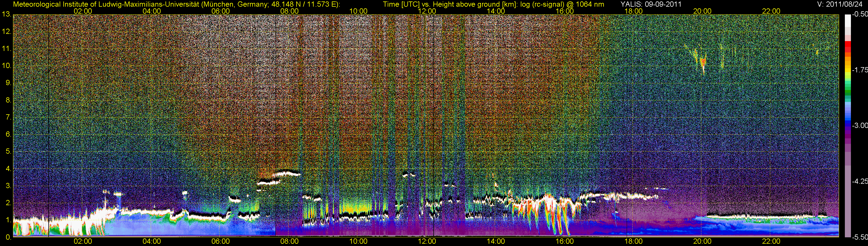
Task: Pick the 1. km height axis label
Action: click(8, 220)
